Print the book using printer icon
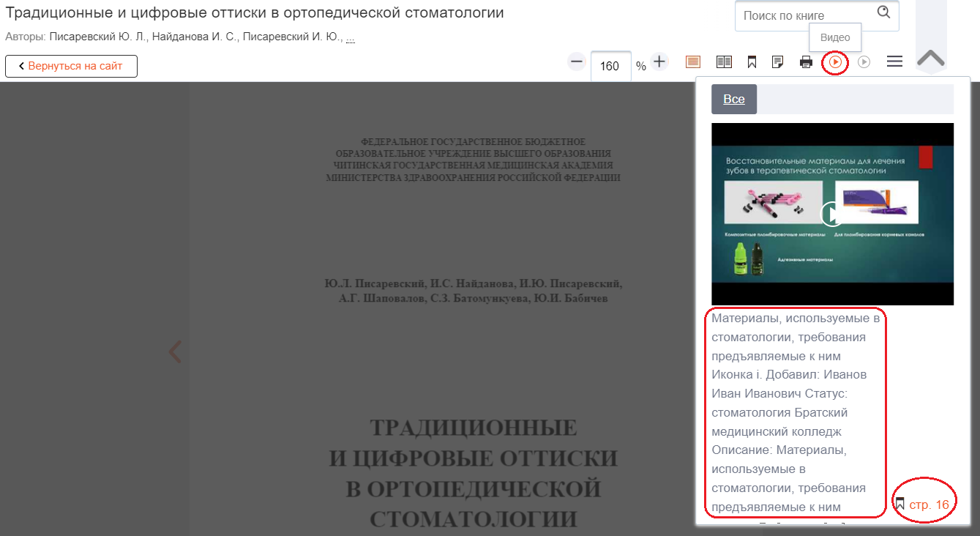The height and width of the screenshot is (536, 980). pos(806,62)
